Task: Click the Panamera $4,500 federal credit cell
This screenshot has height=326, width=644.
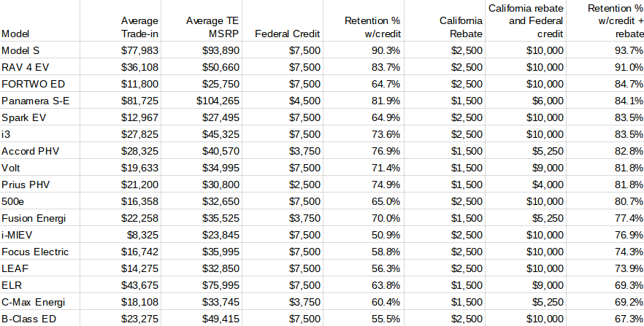Action: coord(283,101)
